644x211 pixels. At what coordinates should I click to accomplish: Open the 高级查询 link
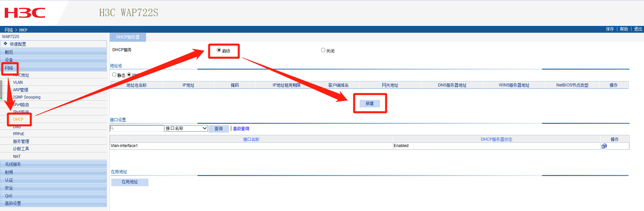click(241, 129)
